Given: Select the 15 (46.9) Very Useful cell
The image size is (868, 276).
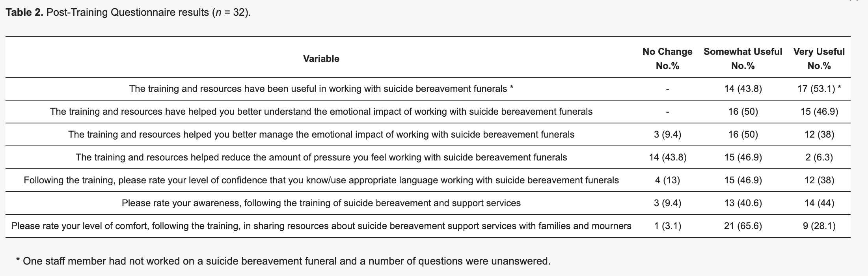Looking at the screenshot, I should click(x=819, y=112).
